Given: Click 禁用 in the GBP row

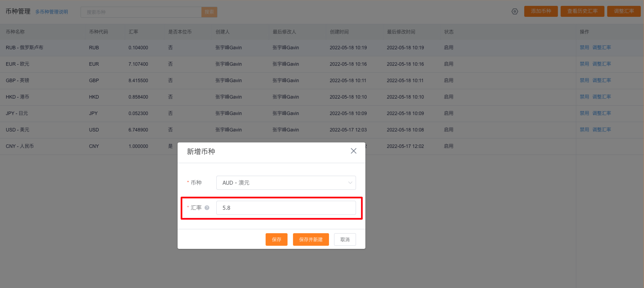Looking at the screenshot, I should coord(585,81).
